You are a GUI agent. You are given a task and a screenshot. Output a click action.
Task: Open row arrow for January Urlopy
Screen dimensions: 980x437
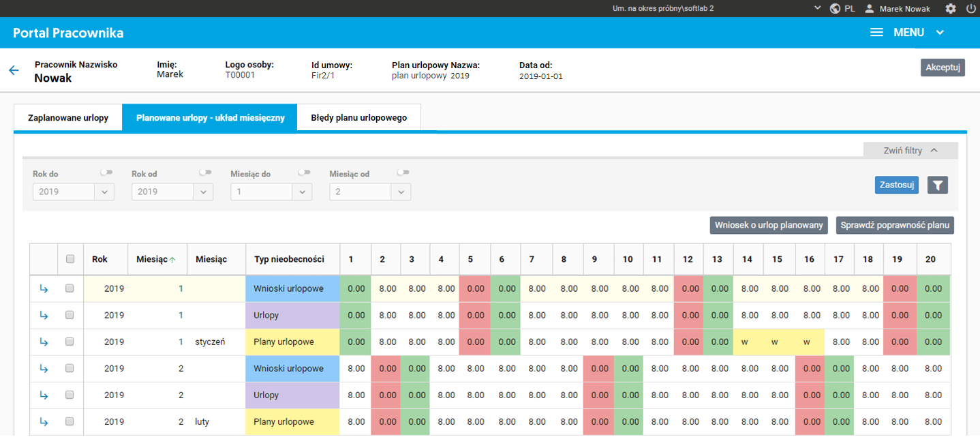pos(44,315)
